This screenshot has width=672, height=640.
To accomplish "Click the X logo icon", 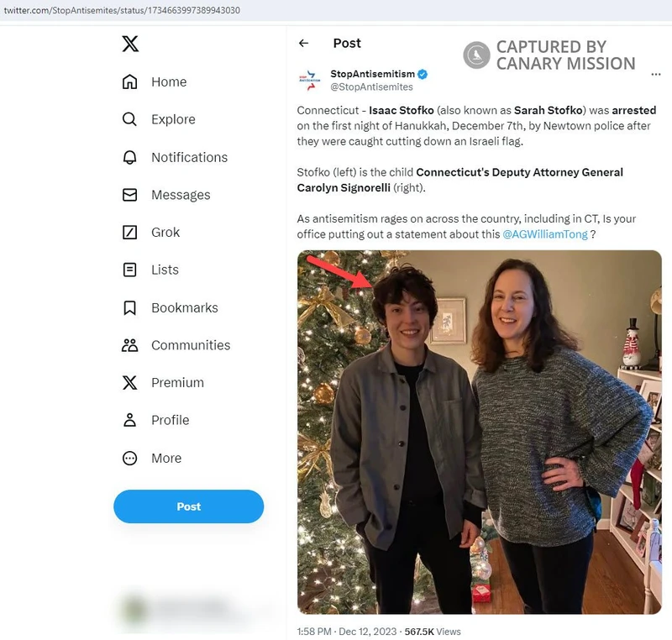I will coord(130,44).
